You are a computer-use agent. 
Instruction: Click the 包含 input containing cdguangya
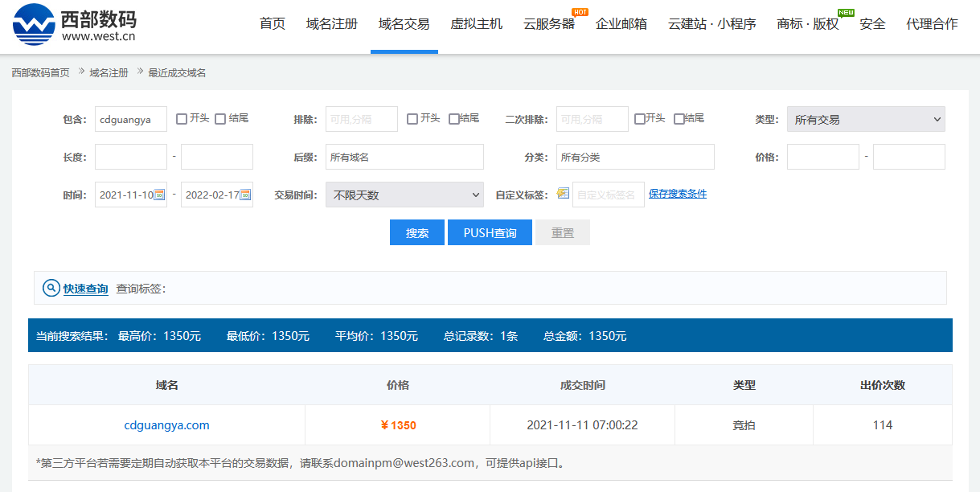(x=129, y=119)
